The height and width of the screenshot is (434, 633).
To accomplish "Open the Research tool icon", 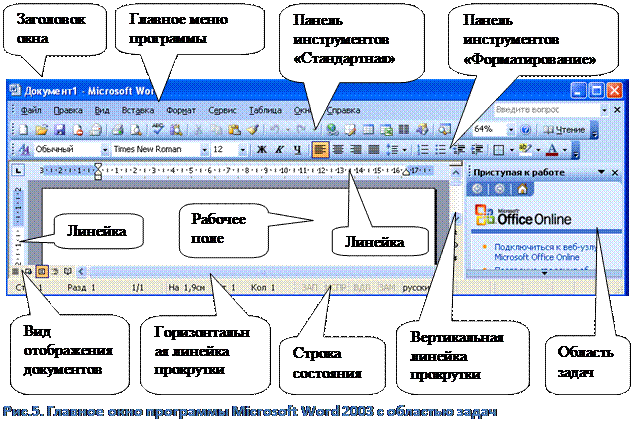I will pos(176,130).
